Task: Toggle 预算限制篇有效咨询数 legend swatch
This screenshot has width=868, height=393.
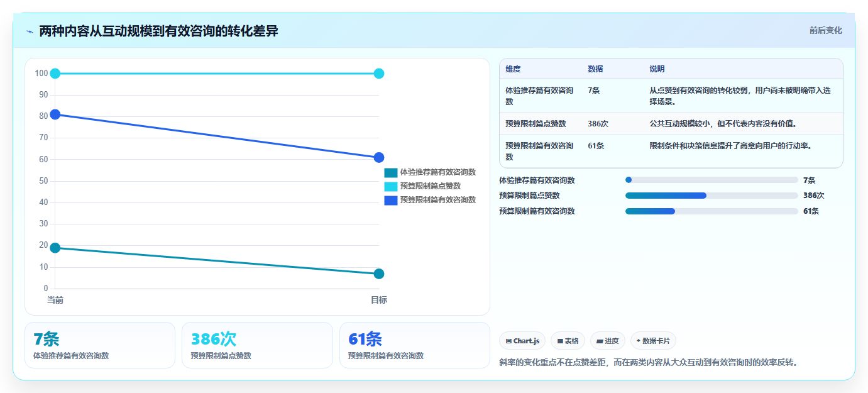Action: 391,200
